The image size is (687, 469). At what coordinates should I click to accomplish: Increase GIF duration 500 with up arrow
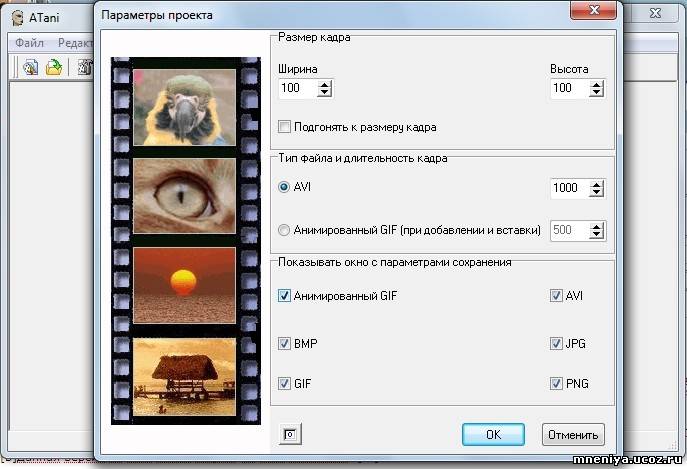(596, 227)
